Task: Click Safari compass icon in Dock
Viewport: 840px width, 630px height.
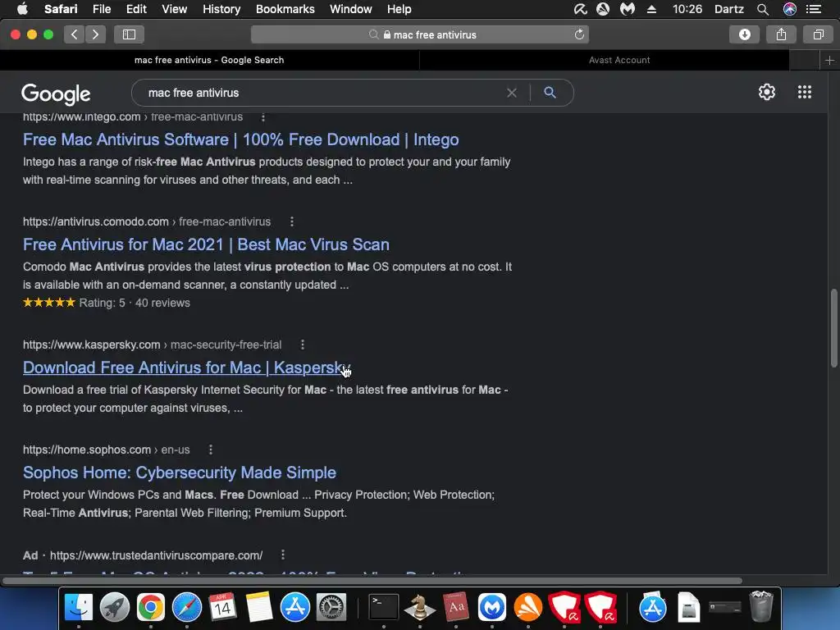Action: coord(186,608)
